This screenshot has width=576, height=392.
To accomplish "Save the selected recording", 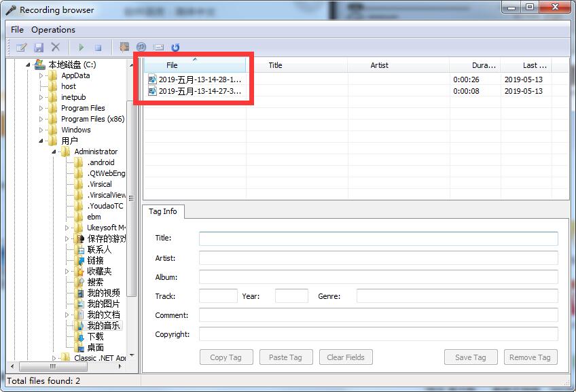I will 39,47.
